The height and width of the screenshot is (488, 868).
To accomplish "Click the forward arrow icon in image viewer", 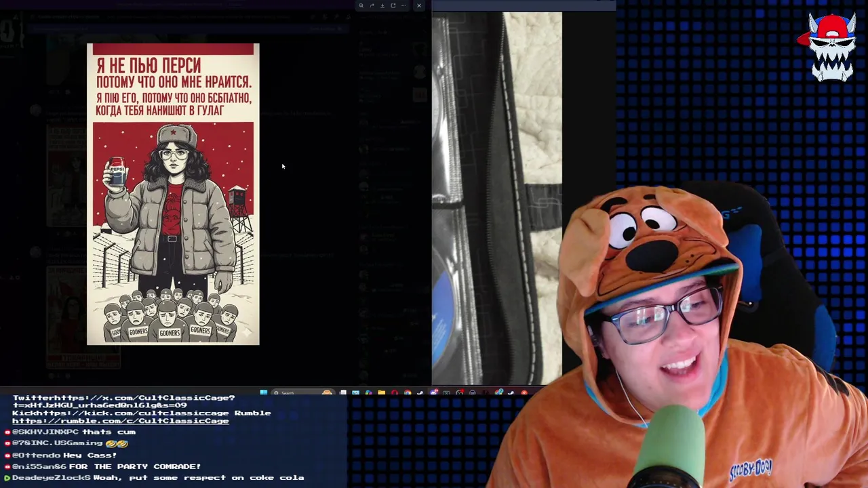I will [372, 5].
